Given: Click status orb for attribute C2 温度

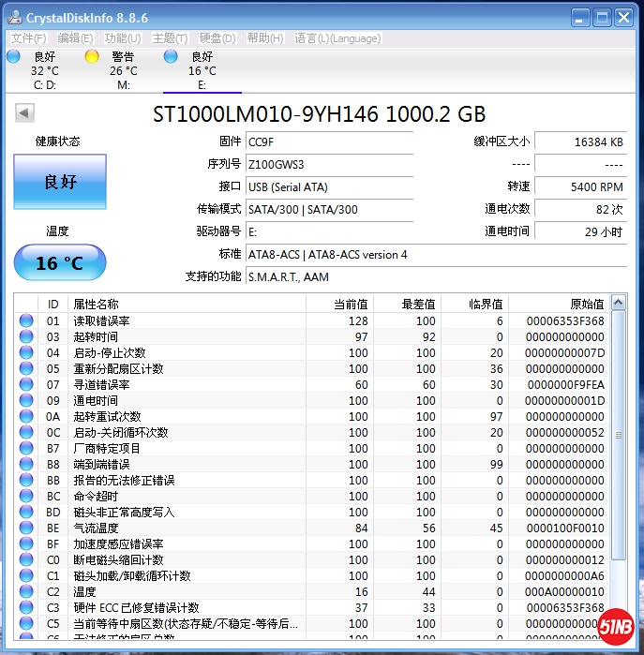Looking at the screenshot, I should [x=26, y=592].
